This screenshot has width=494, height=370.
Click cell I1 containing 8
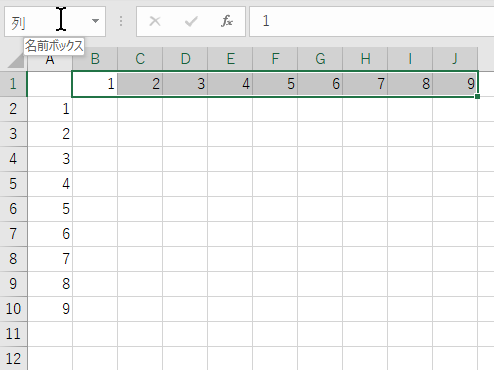click(x=410, y=84)
